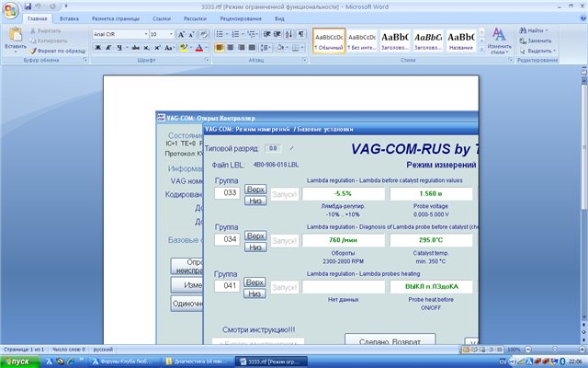Viewport: 588px width, 368px height.
Task: Click the Вставить paste icon
Action: coord(16,35)
